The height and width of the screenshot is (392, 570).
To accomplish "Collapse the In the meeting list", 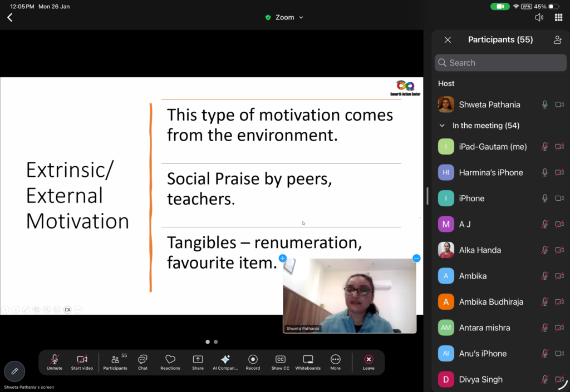I will [x=443, y=126].
